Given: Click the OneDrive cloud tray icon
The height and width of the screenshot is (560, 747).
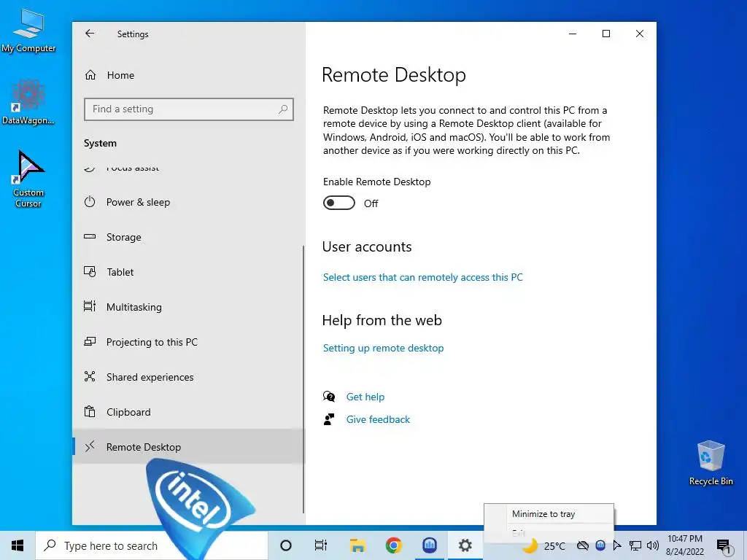Looking at the screenshot, I should [x=583, y=545].
